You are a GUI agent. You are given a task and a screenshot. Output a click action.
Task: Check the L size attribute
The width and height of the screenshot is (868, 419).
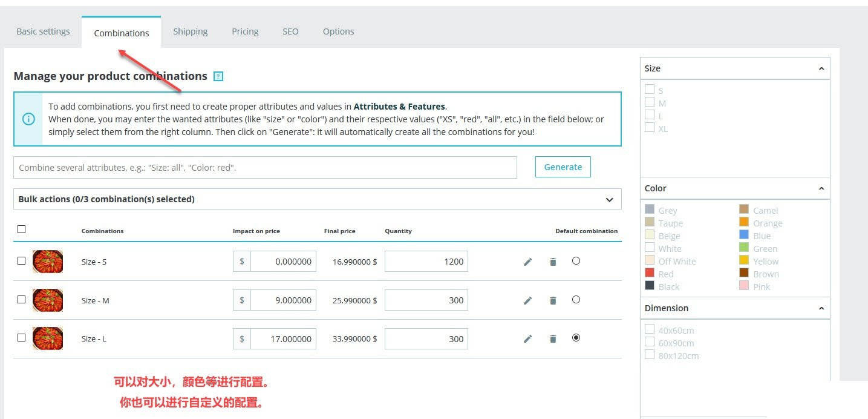click(x=650, y=114)
